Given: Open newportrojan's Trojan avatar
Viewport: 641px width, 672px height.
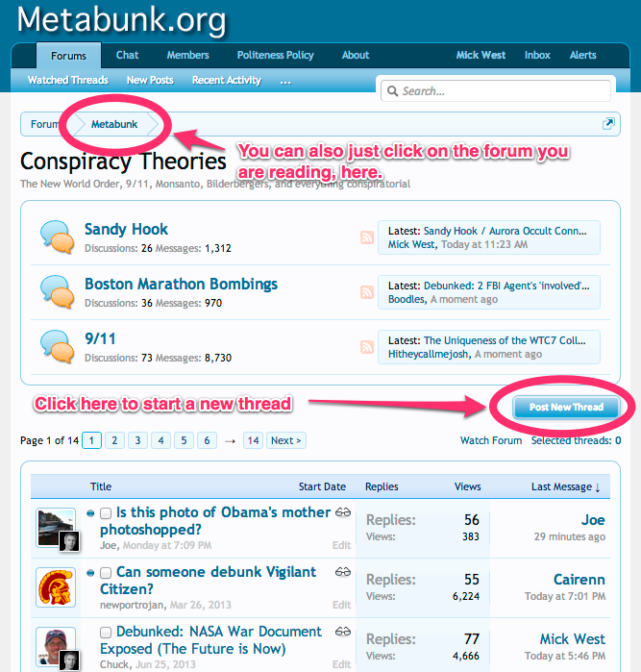Looking at the screenshot, I should (x=56, y=587).
